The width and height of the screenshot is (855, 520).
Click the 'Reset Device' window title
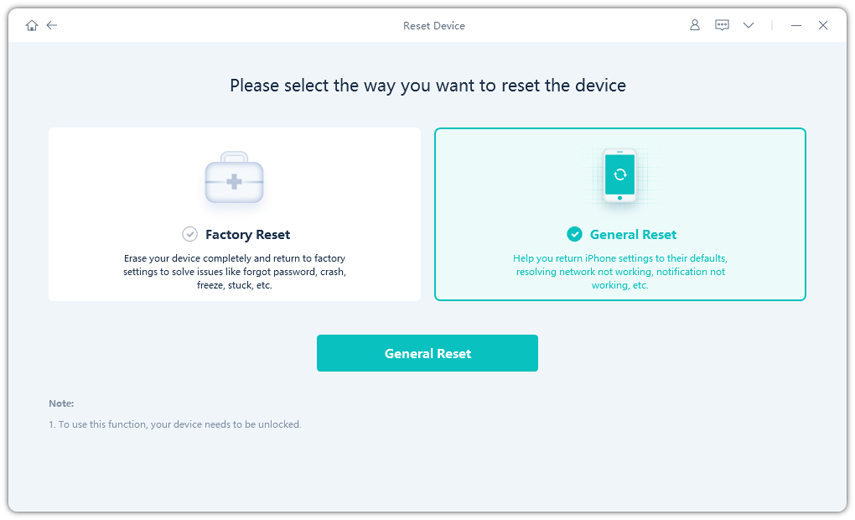point(434,26)
